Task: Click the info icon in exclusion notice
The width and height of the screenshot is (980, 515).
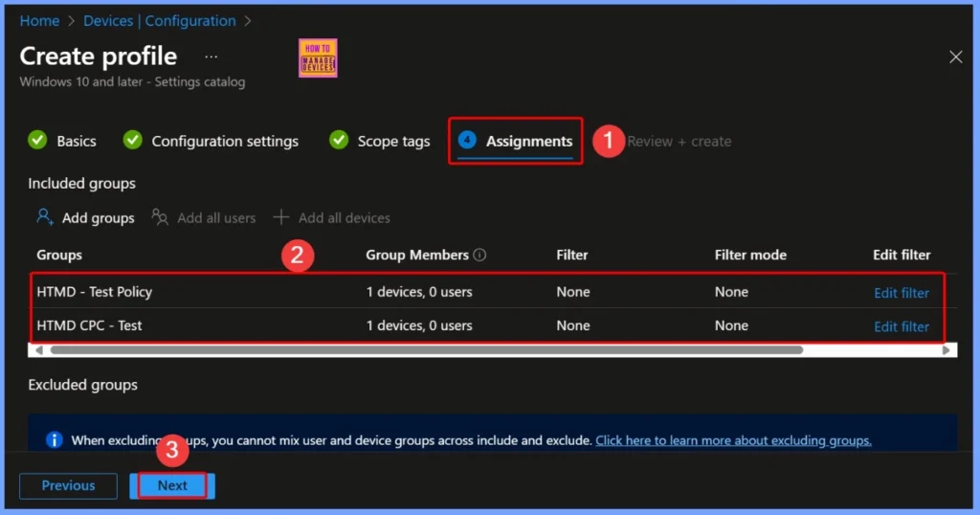Action: click(55, 440)
